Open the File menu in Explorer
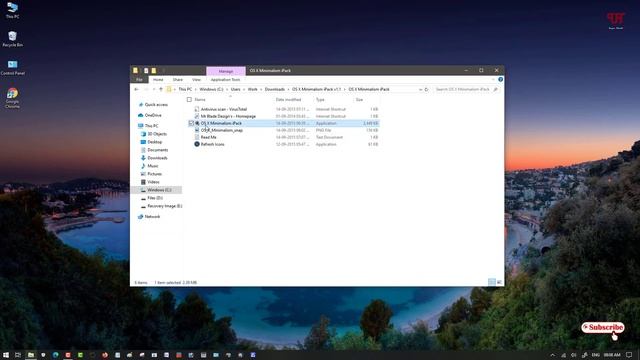Screen dimensions: 640x360 (139, 80)
